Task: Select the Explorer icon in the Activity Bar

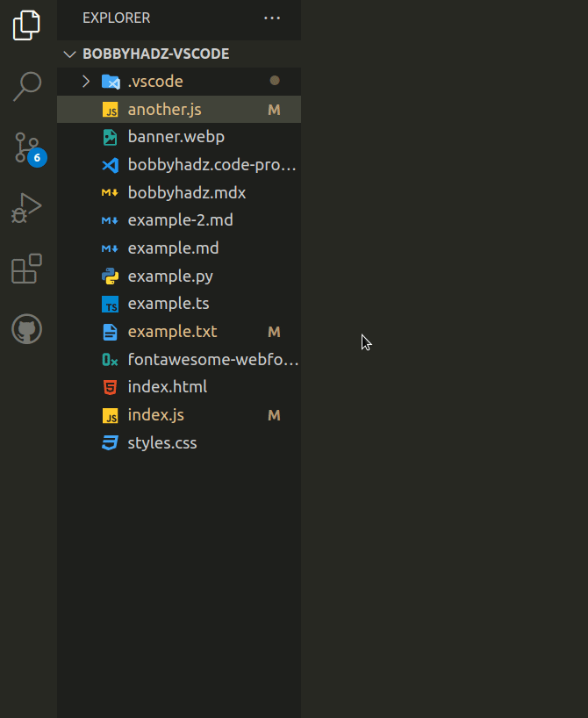Action: click(26, 25)
